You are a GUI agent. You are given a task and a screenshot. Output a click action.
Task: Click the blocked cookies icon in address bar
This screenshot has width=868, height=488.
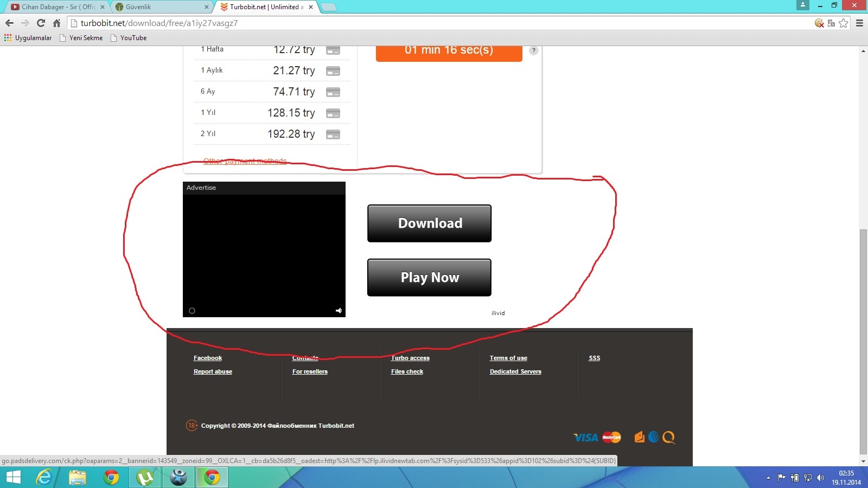(x=819, y=23)
